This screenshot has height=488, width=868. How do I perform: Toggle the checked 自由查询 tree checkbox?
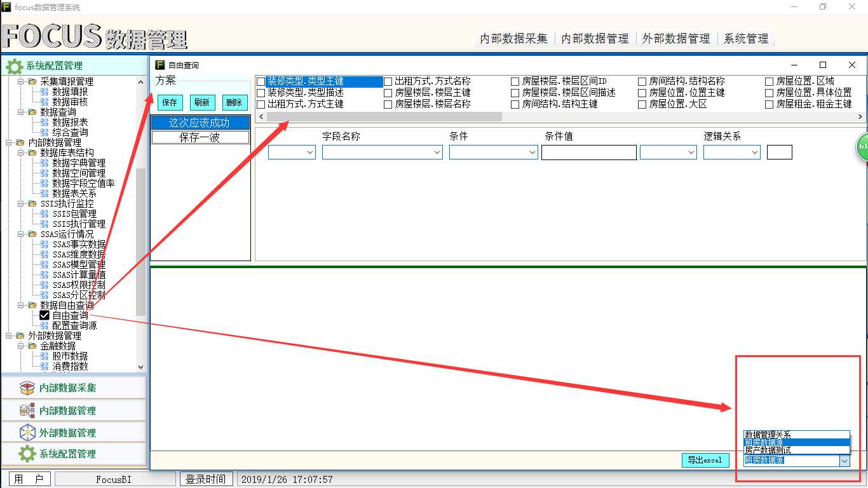pos(44,315)
